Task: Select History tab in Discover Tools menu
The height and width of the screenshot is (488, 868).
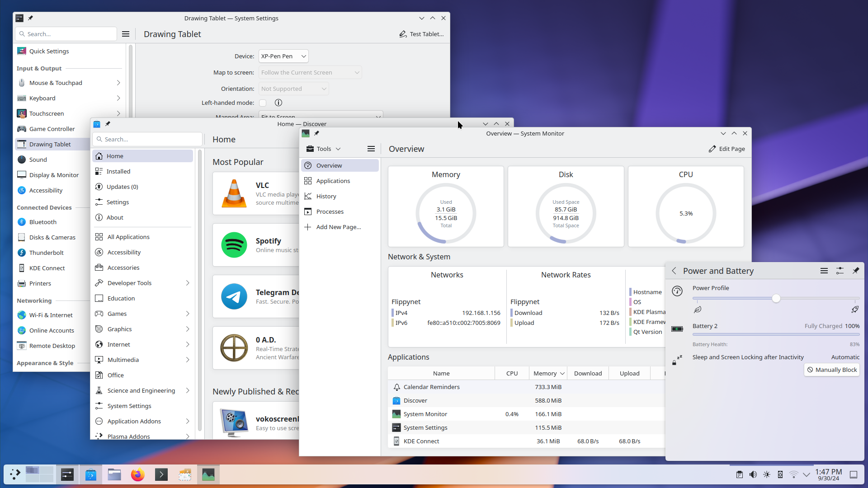Action: (326, 196)
